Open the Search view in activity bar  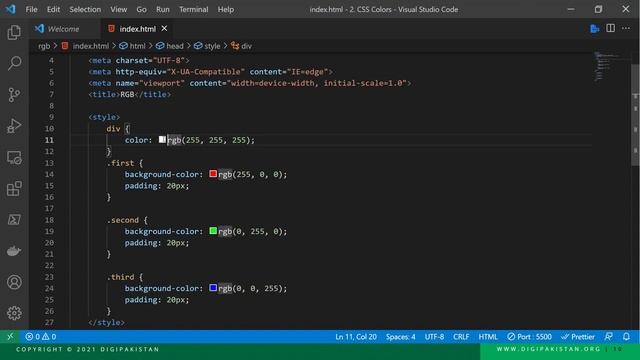[x=14, y=63]
